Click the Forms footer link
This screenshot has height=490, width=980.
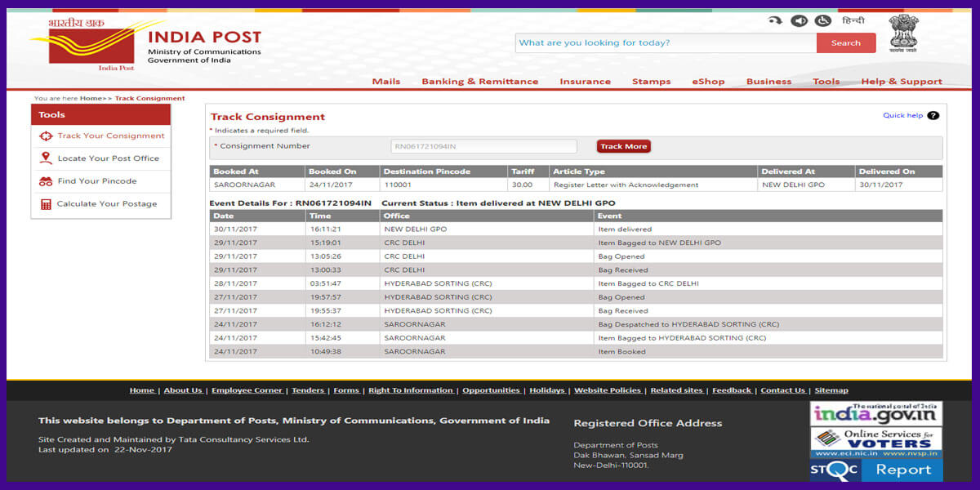click(x=346, y=390)
